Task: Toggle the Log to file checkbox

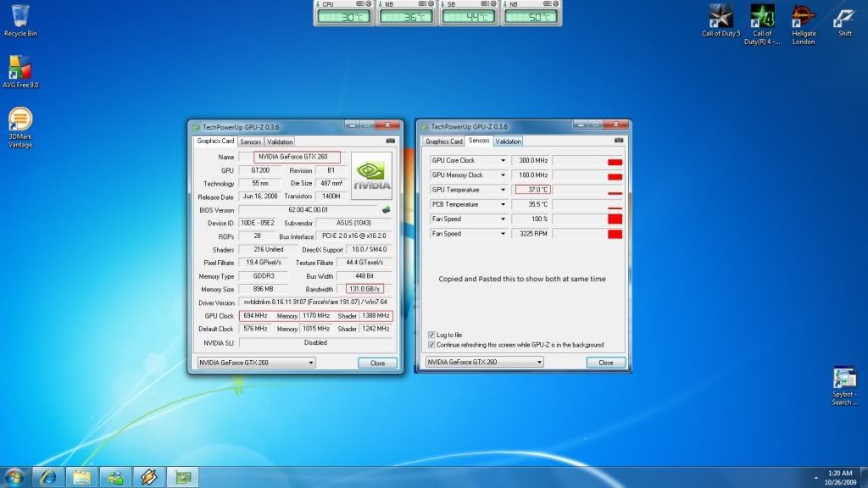Action: (x=431, y=335)
